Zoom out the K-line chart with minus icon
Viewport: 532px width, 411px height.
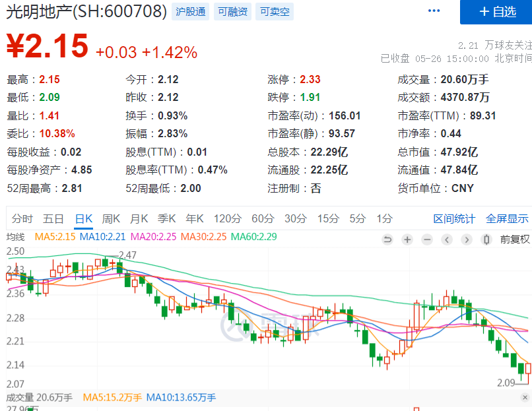tap(427, 239)
